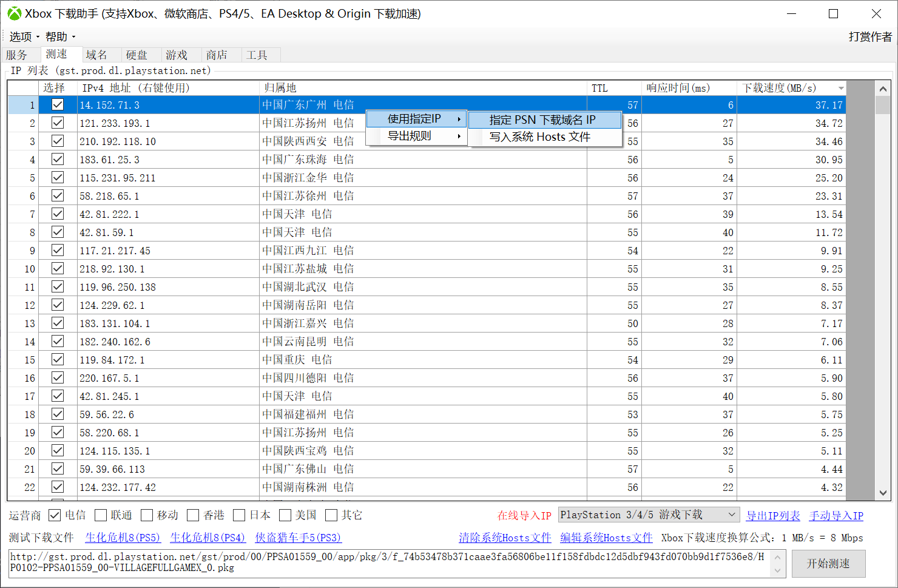Viewport: 898px width, 588px height.
Task: Click the IP list scrollbar up arrow
Action: point(883,89)
